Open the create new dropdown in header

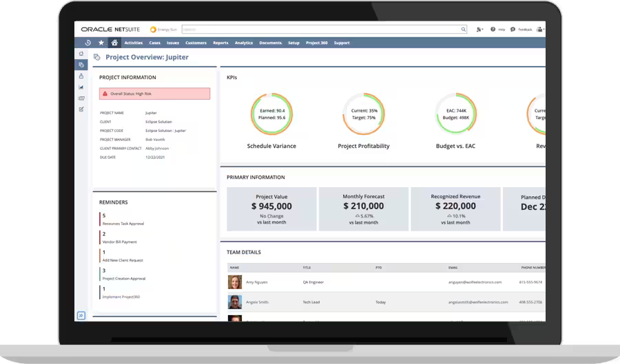pos(479,30)
